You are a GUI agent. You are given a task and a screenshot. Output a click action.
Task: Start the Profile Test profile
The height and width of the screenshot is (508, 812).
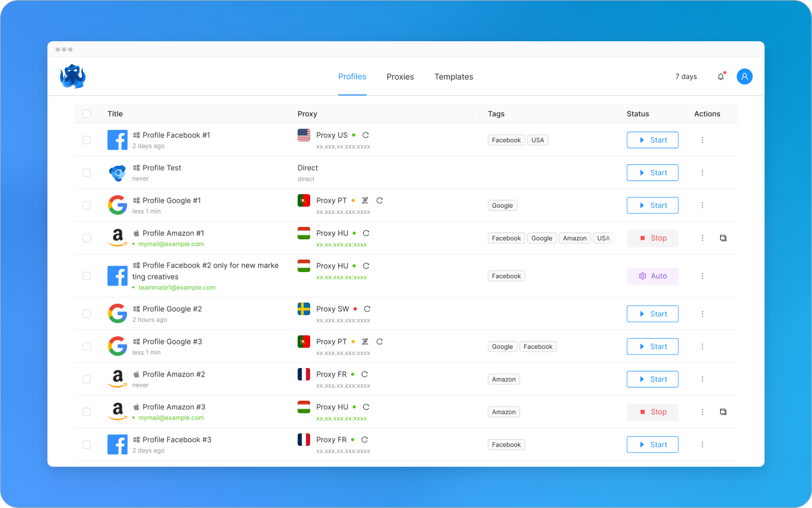click(652, 173)
